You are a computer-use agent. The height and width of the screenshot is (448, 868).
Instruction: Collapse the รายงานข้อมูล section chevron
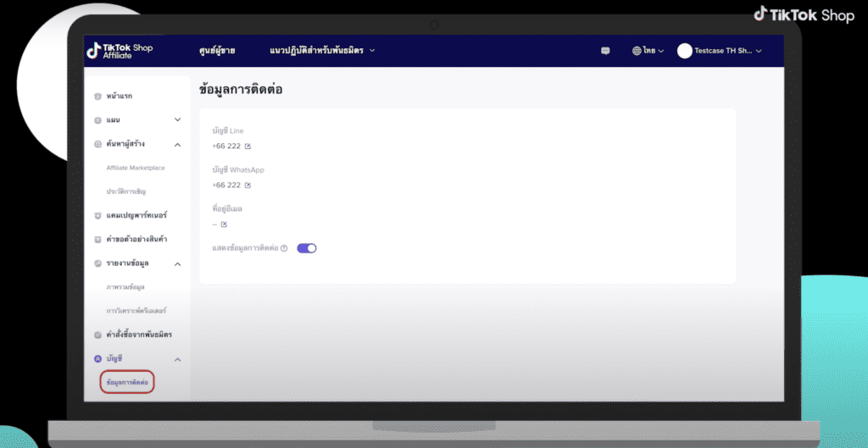click(x=178, y=264)
